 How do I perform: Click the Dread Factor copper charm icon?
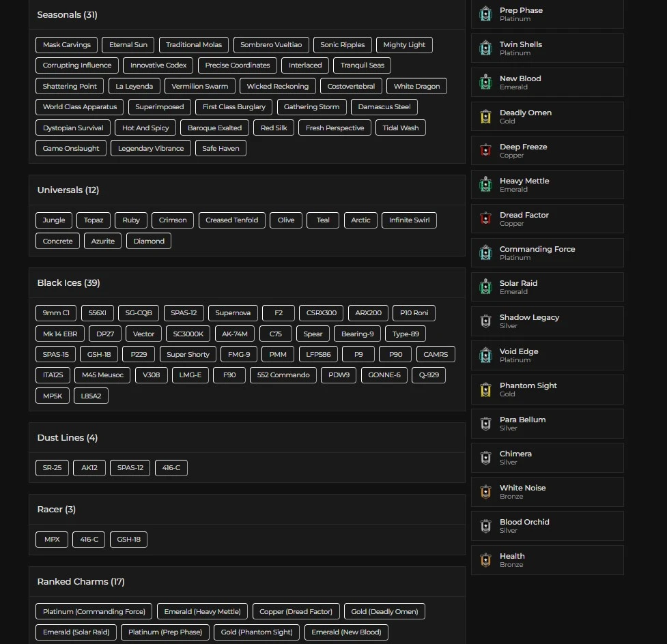pyautogui.click(x=485, y=219)
